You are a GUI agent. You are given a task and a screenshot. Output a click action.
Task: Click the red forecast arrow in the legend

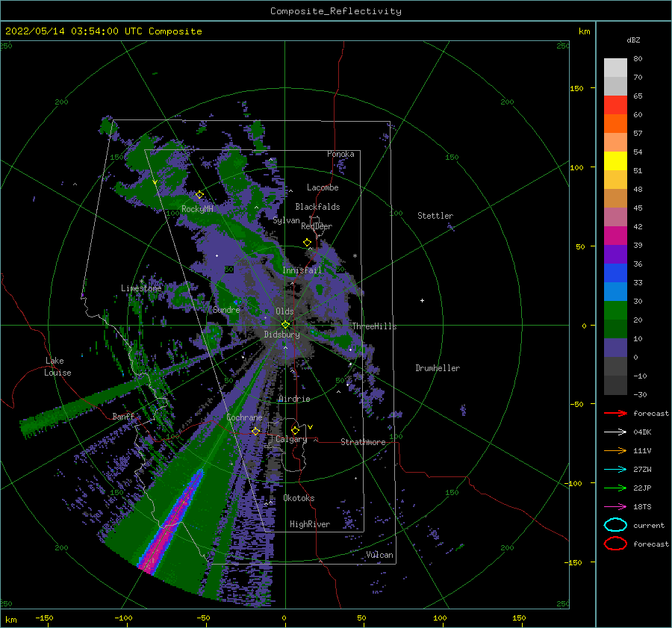click(x=615, y=413)
